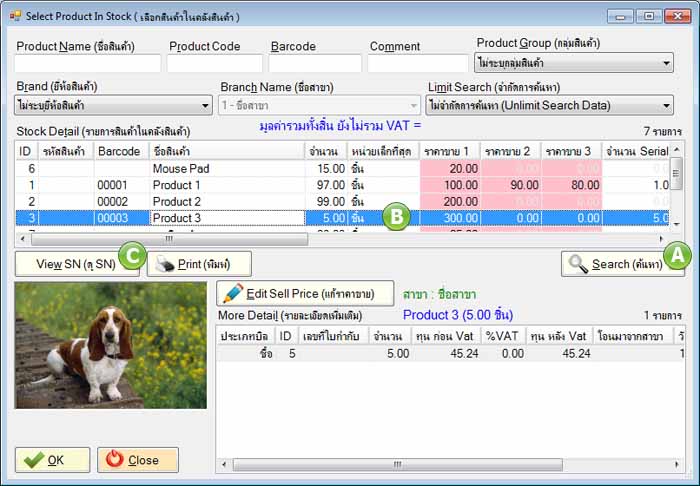Click the Comment text field
Screen dimensions: 700x486
[x=417, y=64]
